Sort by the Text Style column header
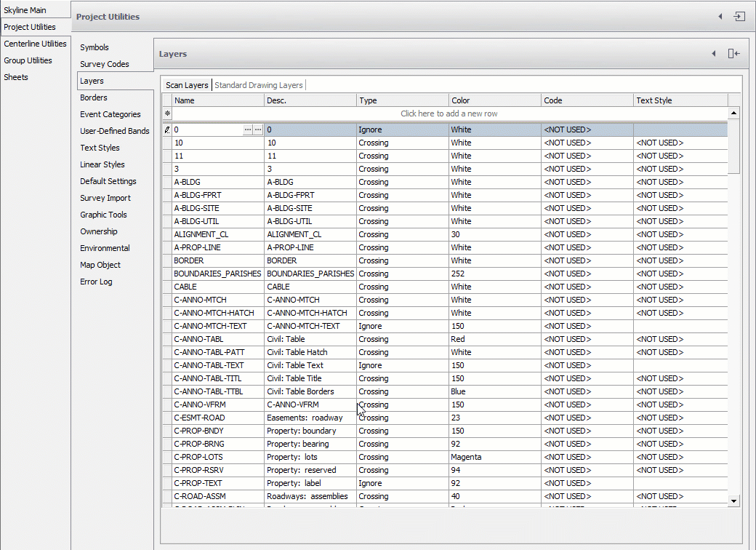756x550 pixels. point(680,100)
